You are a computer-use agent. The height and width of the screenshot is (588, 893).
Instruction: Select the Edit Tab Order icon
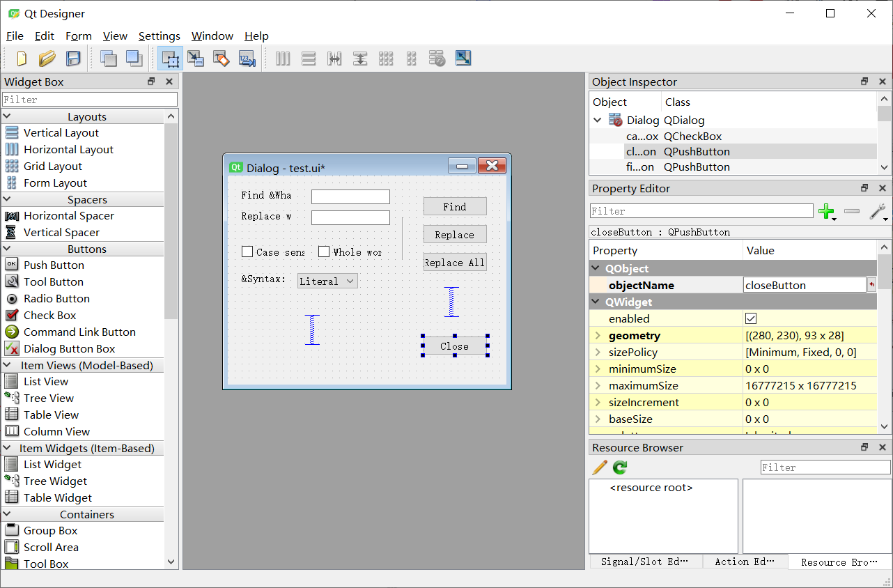[x=247, y=59]
